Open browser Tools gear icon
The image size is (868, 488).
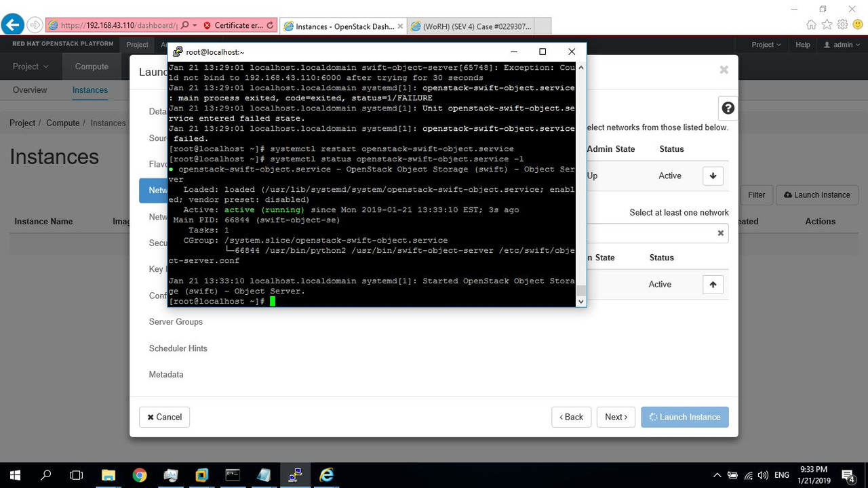tap(842, 25)
